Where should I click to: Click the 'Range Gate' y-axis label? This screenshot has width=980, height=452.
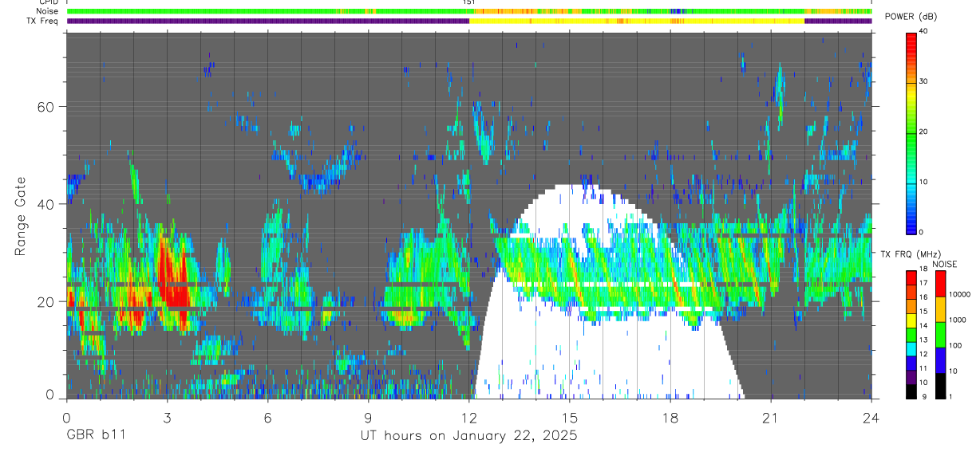tap(21, 216)
